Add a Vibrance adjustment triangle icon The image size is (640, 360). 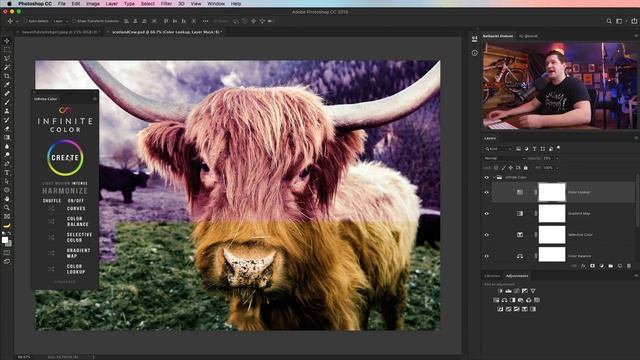coord(533,291)
